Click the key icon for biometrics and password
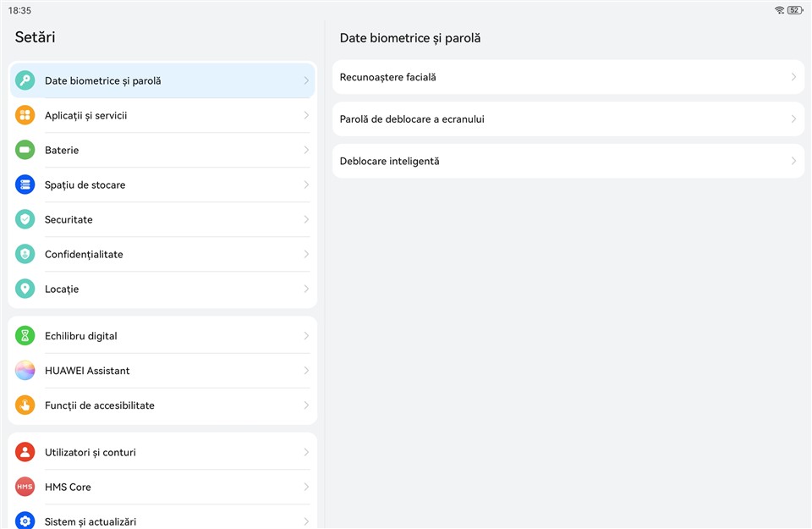Image resolution: width=812 pixels, height=529 pixels. point(25,80)
